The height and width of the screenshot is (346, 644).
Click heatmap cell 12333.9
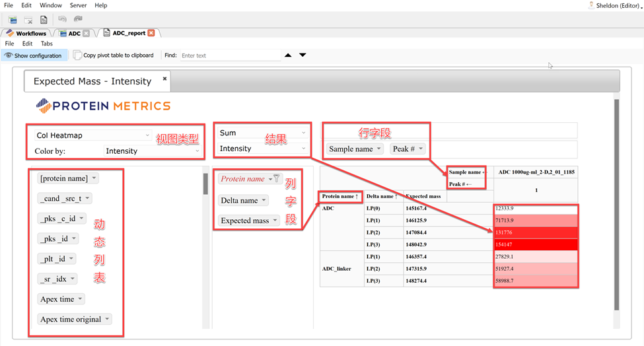pyautogui.click(x=536, y=209)
